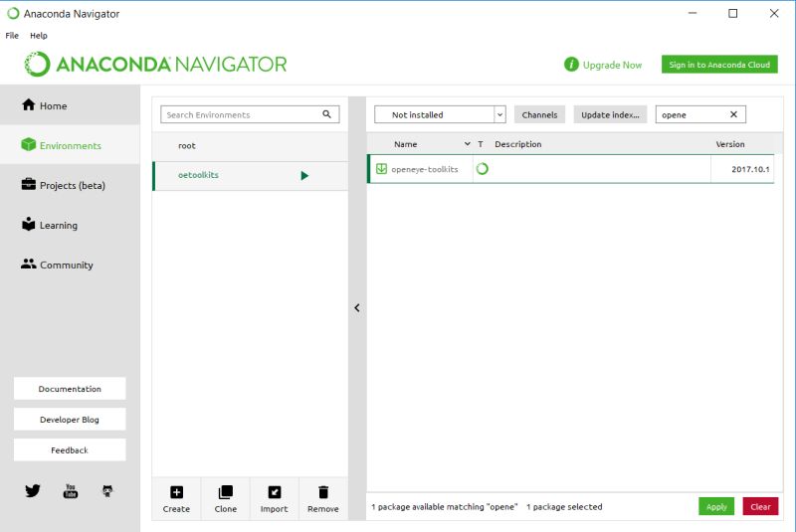Open the File menu
796x532 pixels.
pos(12,36)
